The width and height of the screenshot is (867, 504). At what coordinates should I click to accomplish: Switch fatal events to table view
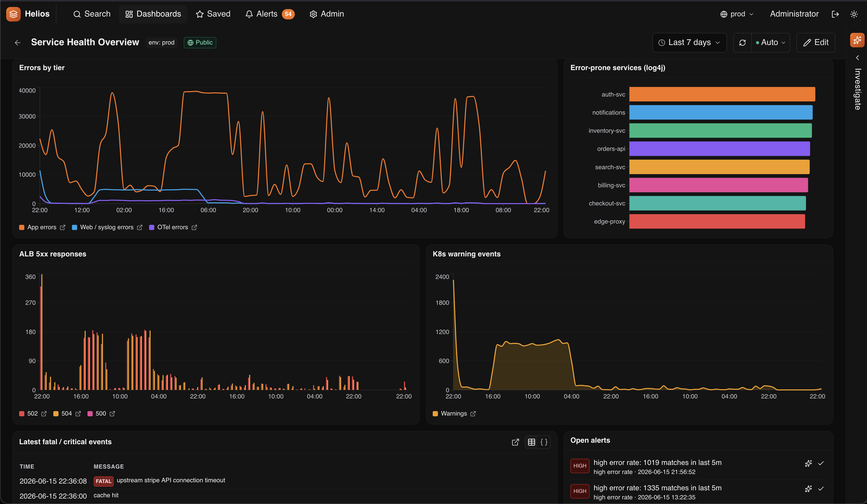click(532, 442)
